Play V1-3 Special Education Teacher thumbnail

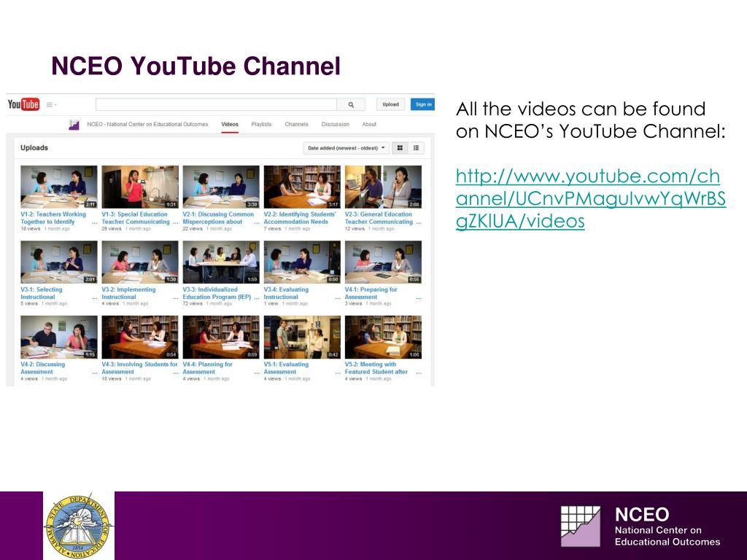(x=140, y=187)
